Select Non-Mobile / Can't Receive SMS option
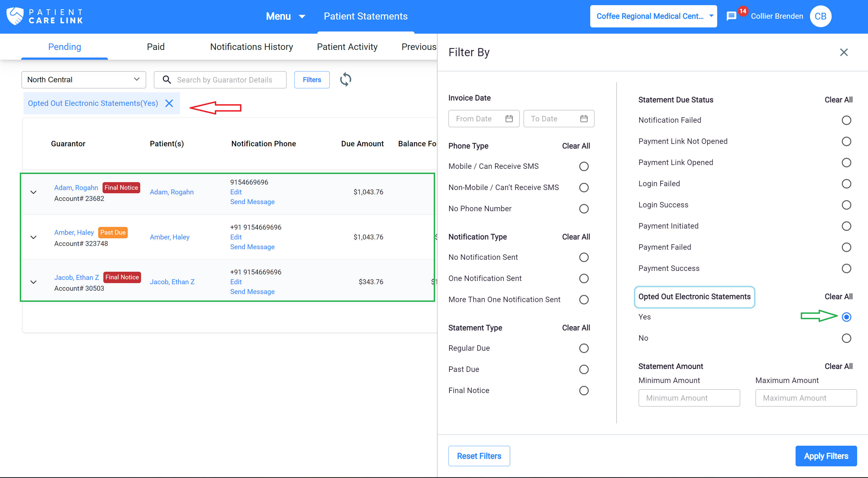The width and height of the screenshot is (868, 478). 584,187
